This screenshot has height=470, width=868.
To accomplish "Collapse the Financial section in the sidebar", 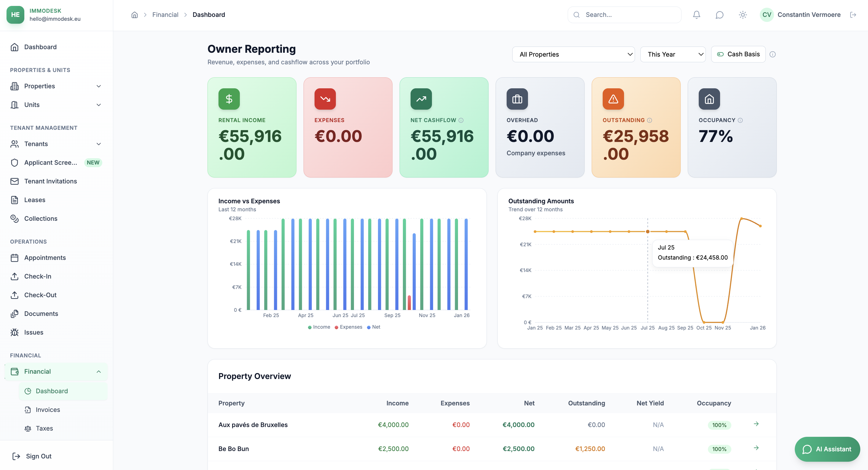I will click(98, 371).
